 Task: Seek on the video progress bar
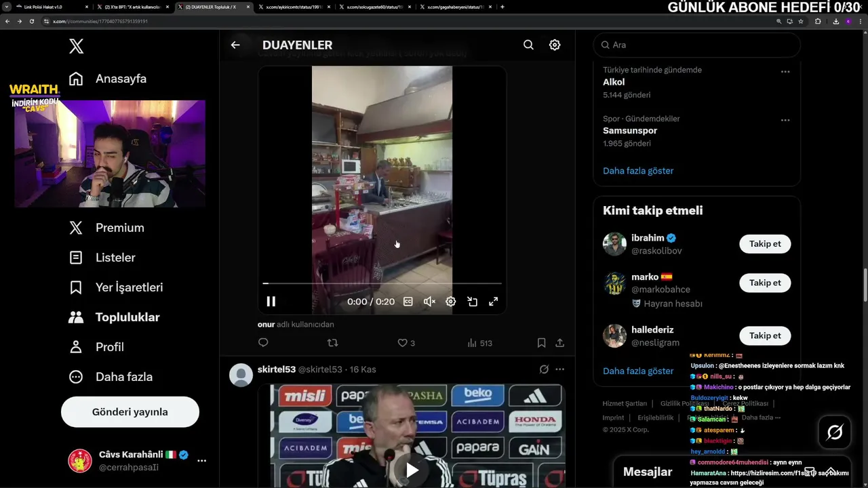coord(382,283)
